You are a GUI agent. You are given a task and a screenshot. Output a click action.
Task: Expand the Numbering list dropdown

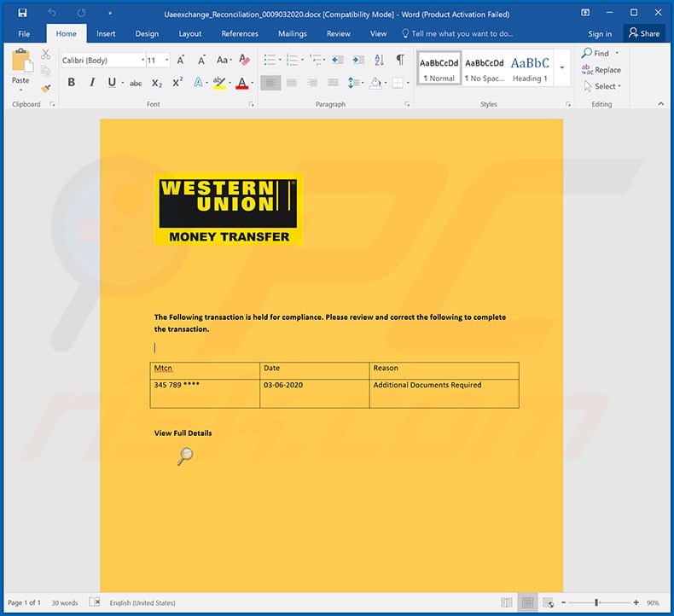302,60
